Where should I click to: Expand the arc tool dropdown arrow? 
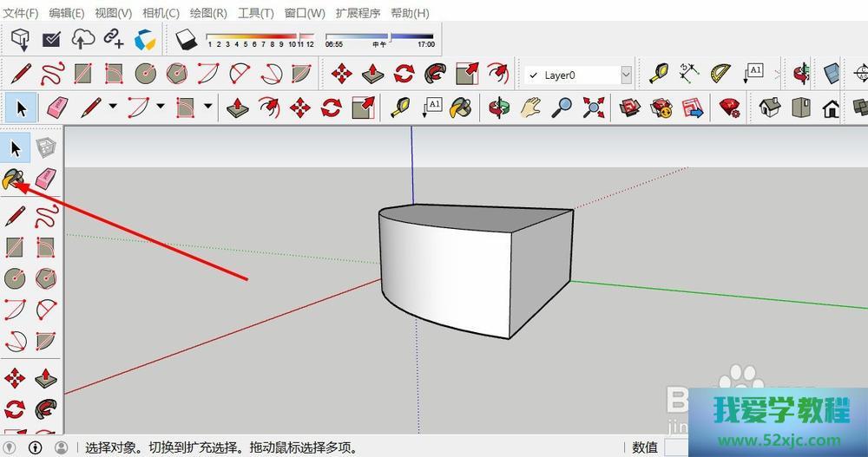[161, 107]
